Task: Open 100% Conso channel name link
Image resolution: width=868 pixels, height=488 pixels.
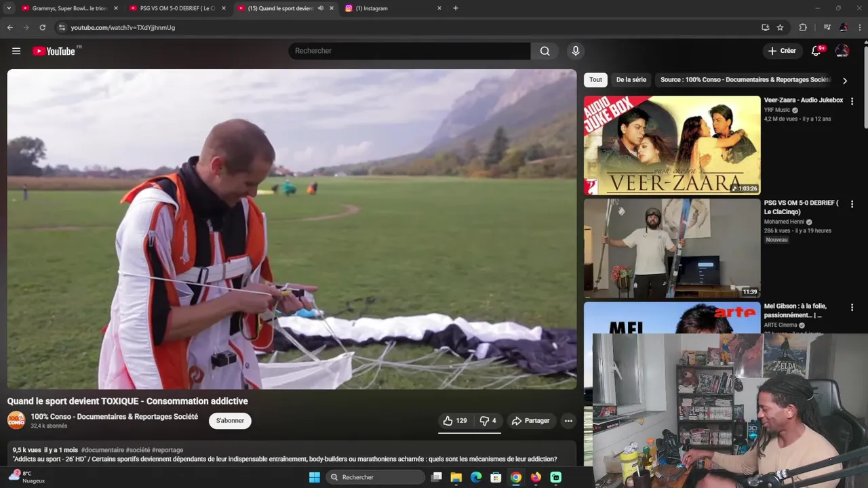Action: click(x=114, y=417)
